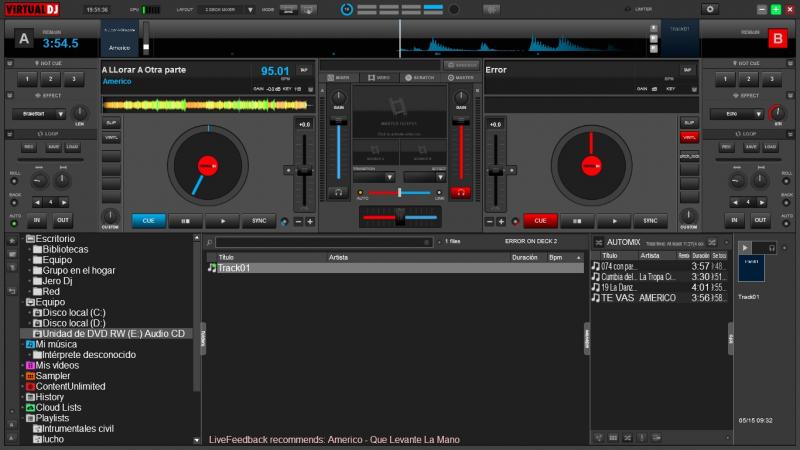The width and height of the screenshot is (800, 450).
Task: Click the SYNC button on Deck A
Action: tap(259, 221)
